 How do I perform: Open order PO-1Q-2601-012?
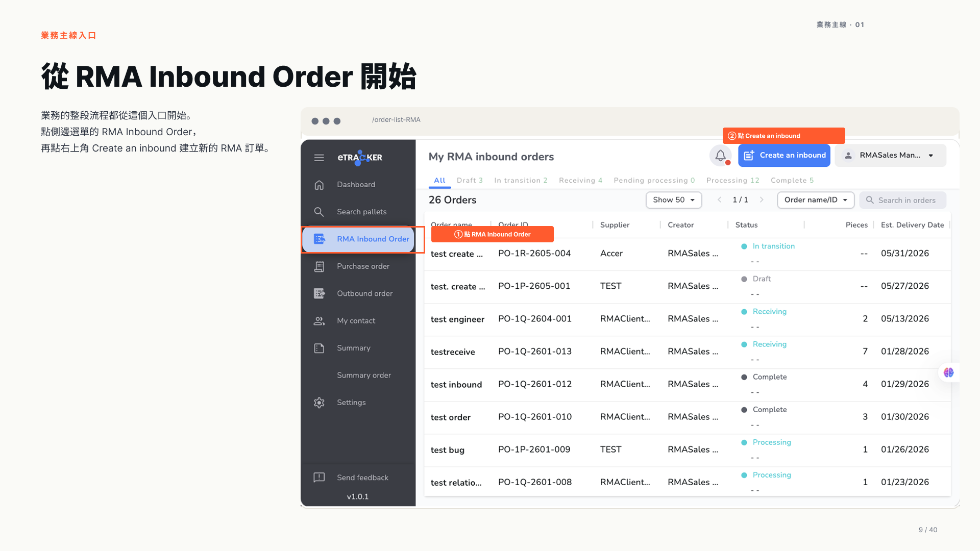(535, 384)
